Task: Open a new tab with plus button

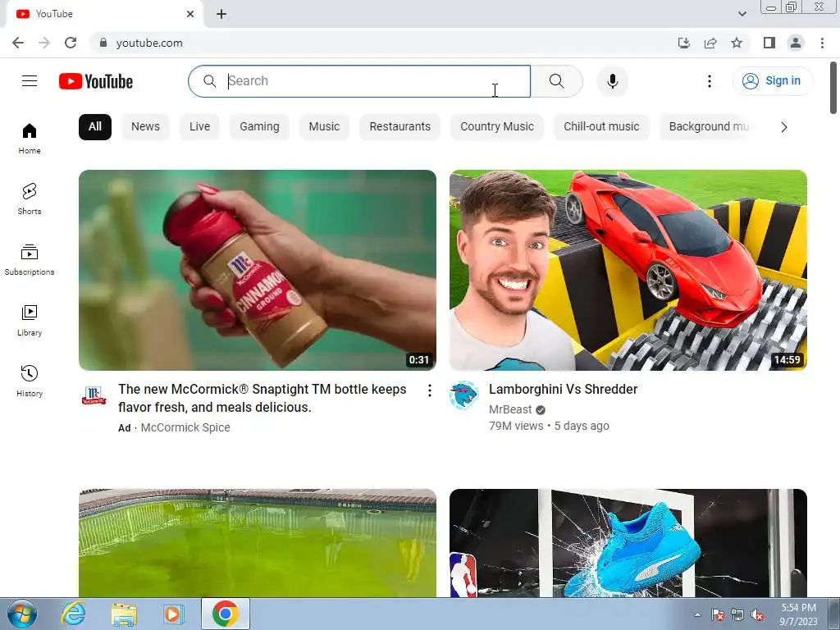Action: [x=221, y=14]
